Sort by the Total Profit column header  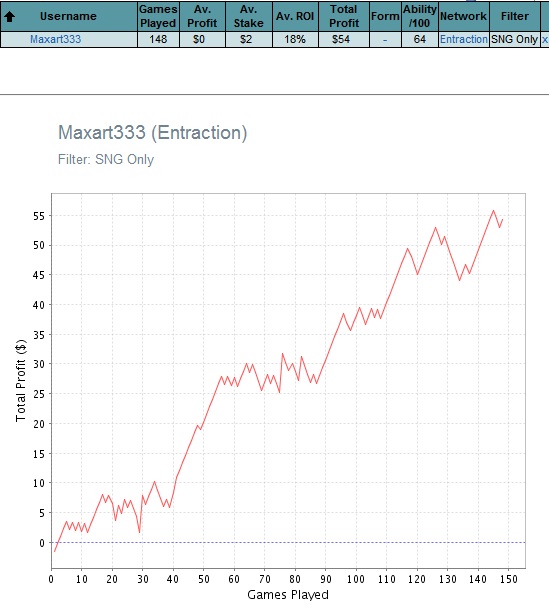tap(344, 16)
